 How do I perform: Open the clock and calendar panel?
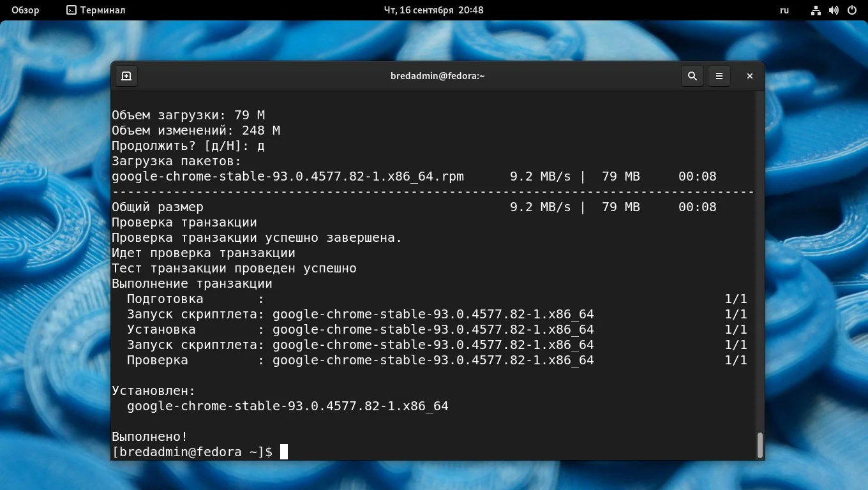click(433, 10)
